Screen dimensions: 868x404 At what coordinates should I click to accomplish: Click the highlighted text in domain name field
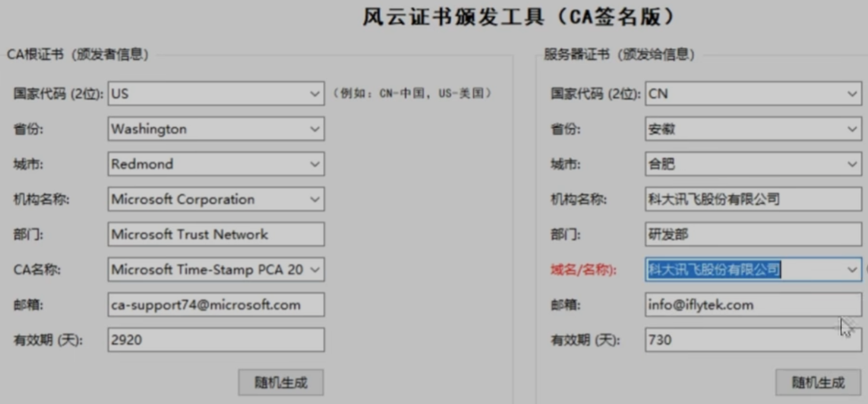click(x=714, y=270)
